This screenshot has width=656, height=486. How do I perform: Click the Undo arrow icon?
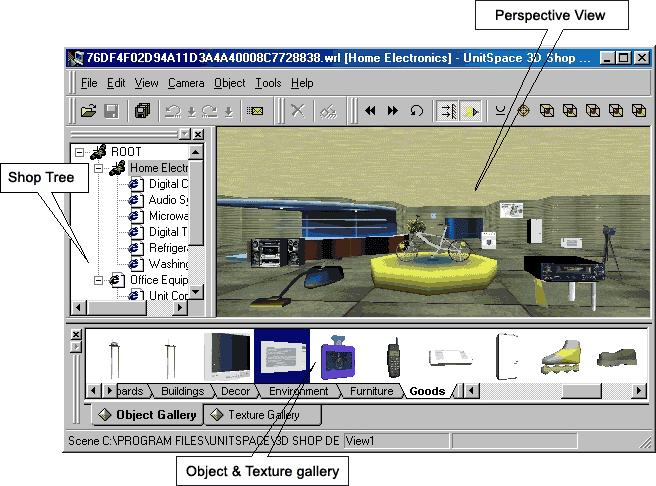click(173, 111)
